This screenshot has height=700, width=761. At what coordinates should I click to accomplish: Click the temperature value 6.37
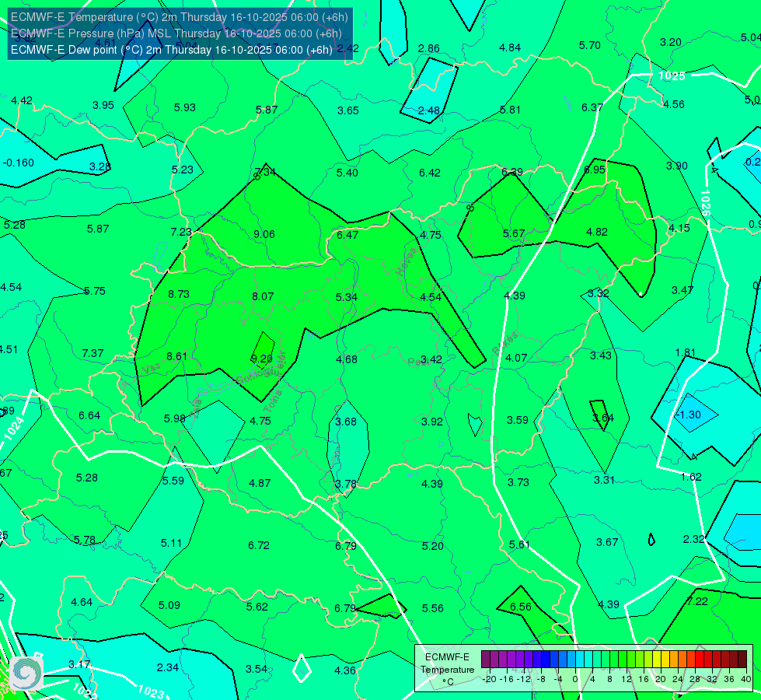click(592, 107)
